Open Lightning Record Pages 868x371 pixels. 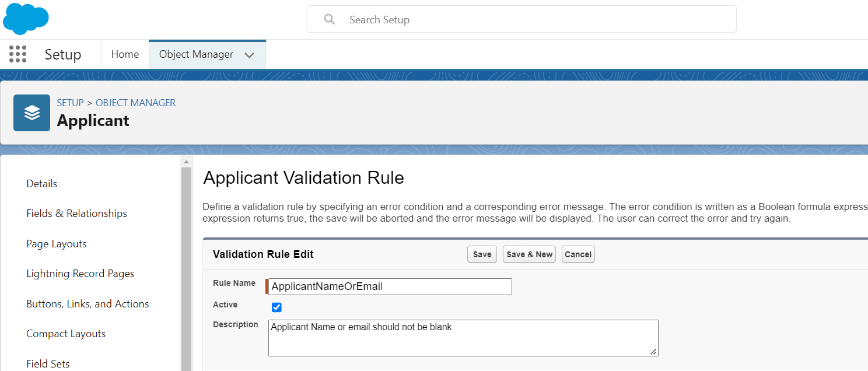click(x=80, y=273)
